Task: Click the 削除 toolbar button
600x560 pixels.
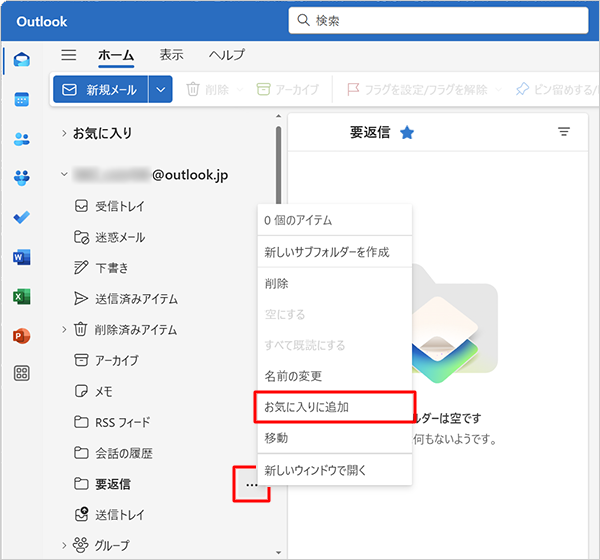Action: (208, 90)
